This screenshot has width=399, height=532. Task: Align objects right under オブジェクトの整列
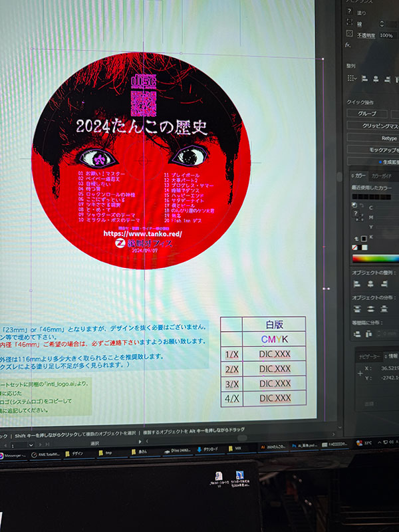tap(384, 284)
